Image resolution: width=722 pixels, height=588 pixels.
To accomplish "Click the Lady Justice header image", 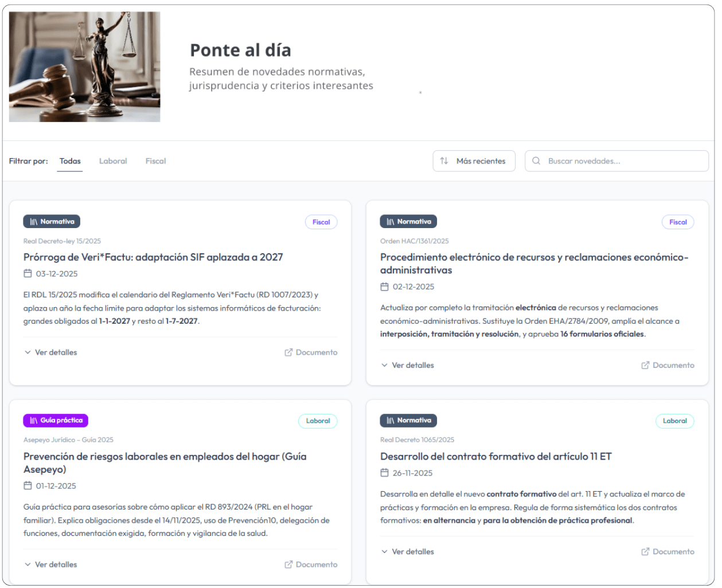I will click(x=85, y=67).
